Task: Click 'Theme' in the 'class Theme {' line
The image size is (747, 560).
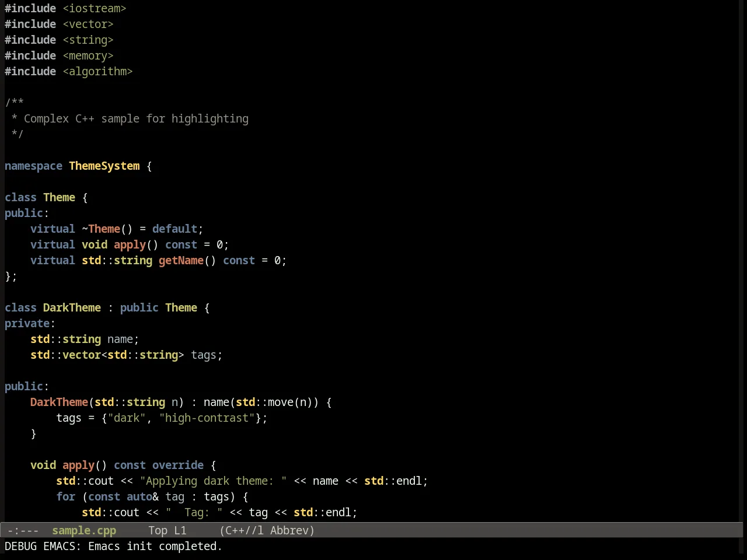Action: (59, 197)
